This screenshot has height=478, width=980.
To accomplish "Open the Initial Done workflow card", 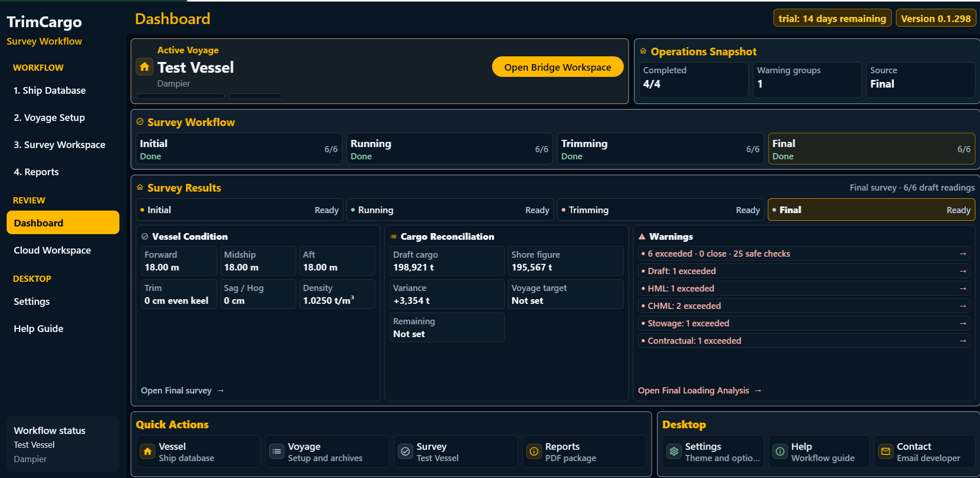I will (239, 149).
